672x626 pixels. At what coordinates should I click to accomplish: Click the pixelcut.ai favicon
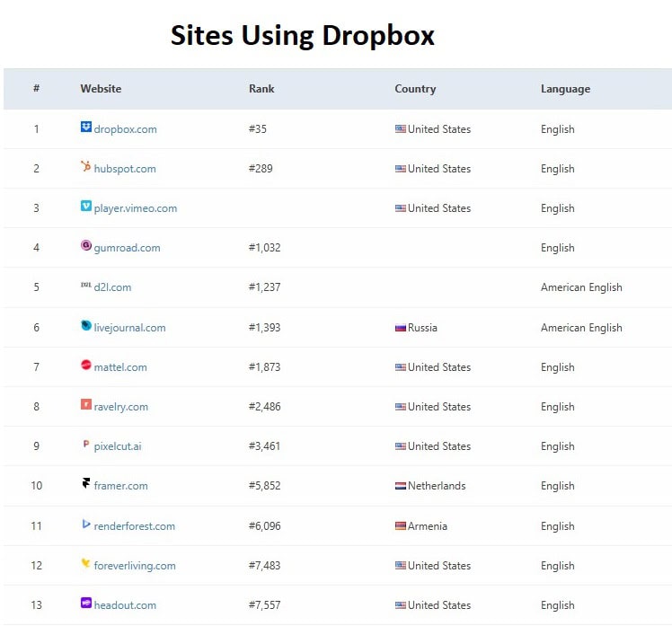coord(85,444)
